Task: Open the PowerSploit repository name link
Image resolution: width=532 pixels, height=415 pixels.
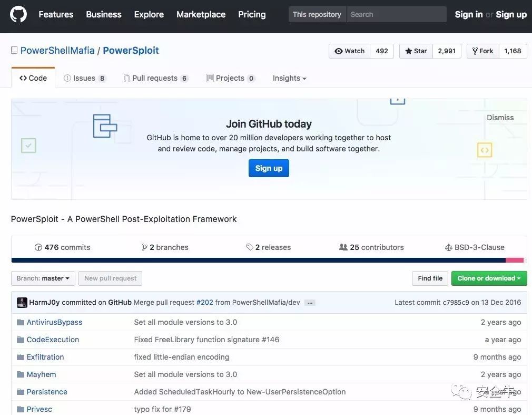Action: click(x=131, y=50)
